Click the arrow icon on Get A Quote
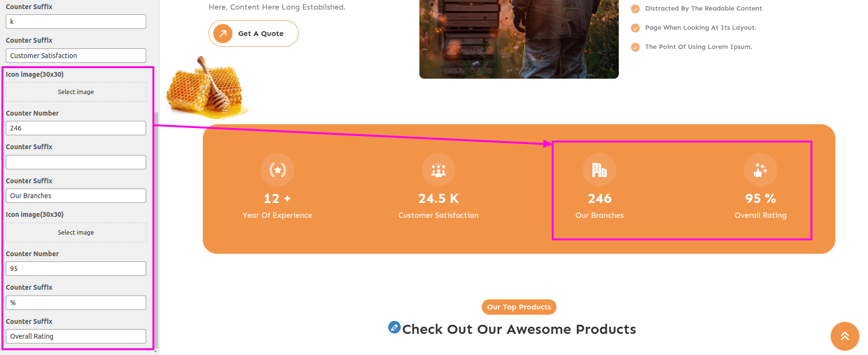868x355 pixels. click(223, 34)
